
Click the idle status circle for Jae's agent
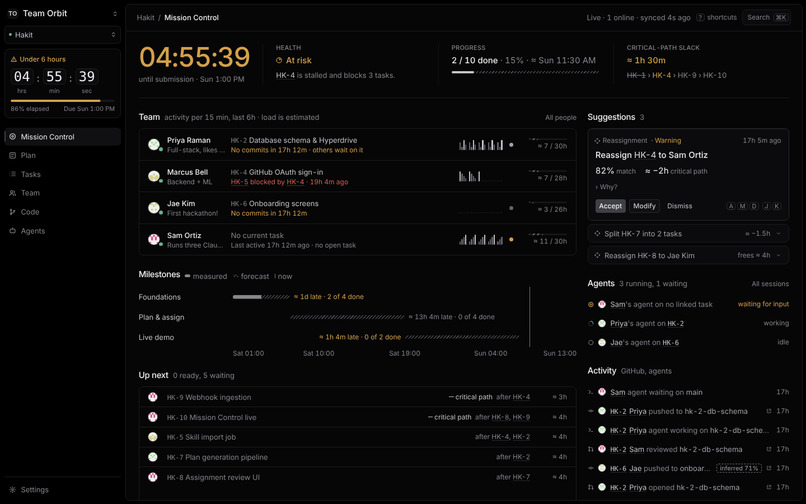(591, 343)
